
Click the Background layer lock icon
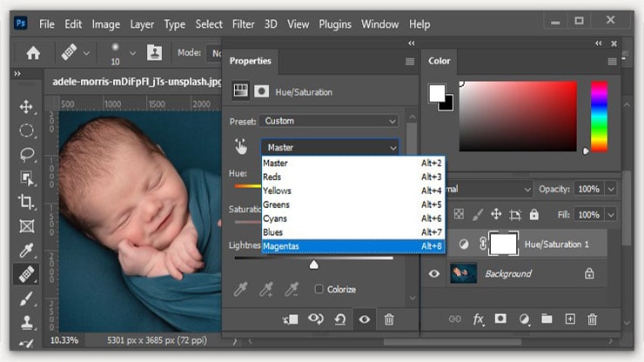(x=589, y=273)
